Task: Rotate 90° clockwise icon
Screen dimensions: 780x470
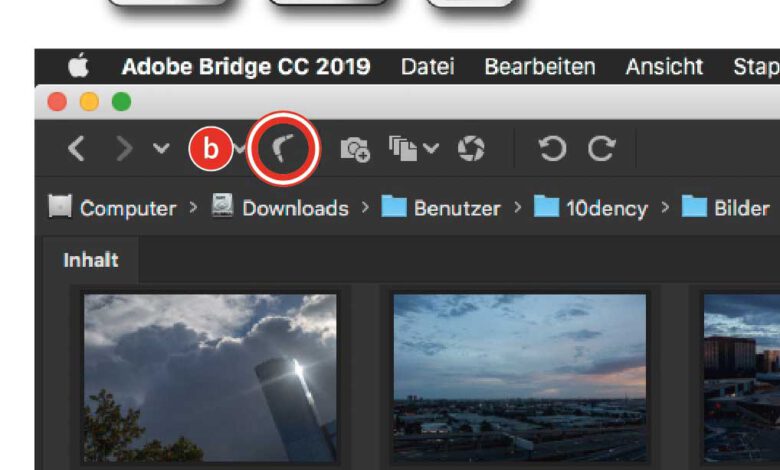Action: pyautogui.click(x=601, y=148)
